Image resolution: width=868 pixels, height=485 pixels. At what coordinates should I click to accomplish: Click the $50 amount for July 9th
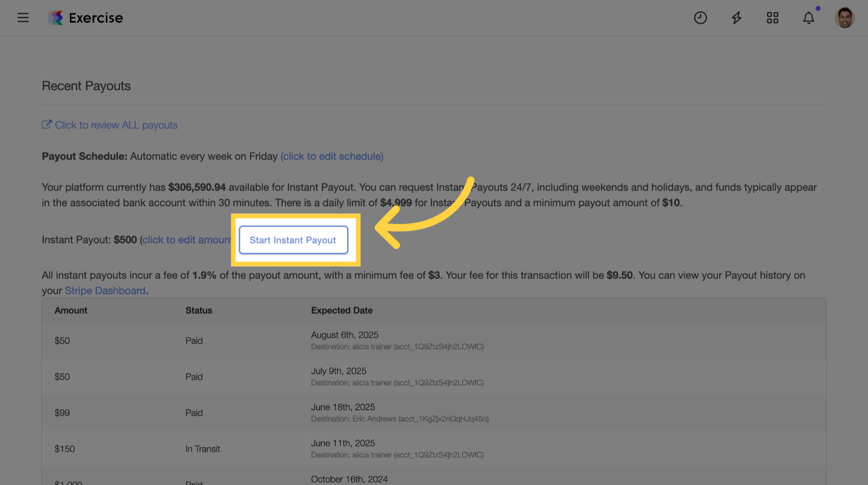(x=62, y=377)
